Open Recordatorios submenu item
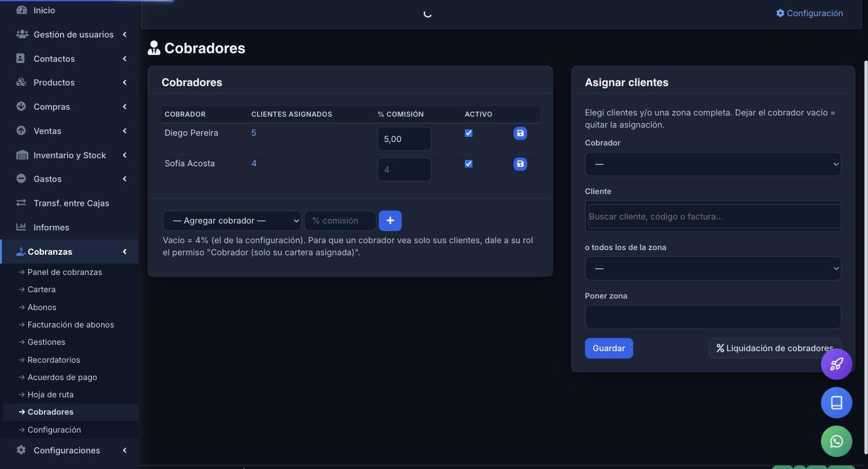The width and height of the screenshot is (868, 469). point(54,360)
